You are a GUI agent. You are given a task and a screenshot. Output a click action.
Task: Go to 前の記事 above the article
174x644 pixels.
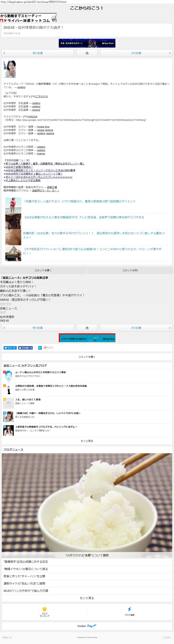[38, 53]
